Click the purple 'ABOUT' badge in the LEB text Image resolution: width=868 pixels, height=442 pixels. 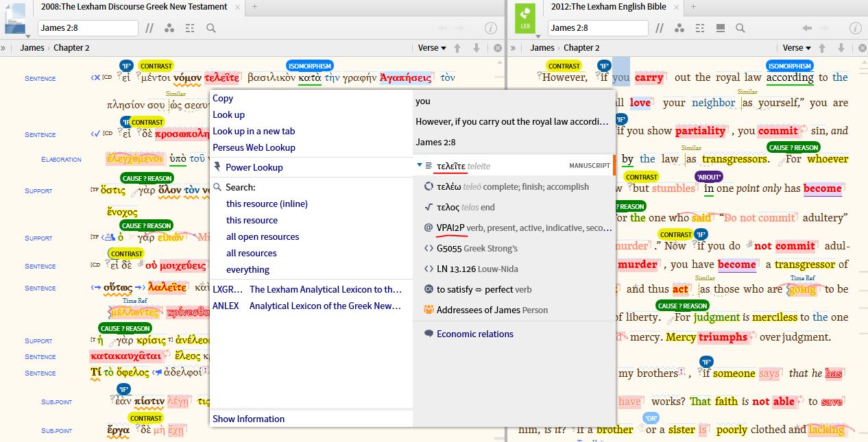(708, 176)
